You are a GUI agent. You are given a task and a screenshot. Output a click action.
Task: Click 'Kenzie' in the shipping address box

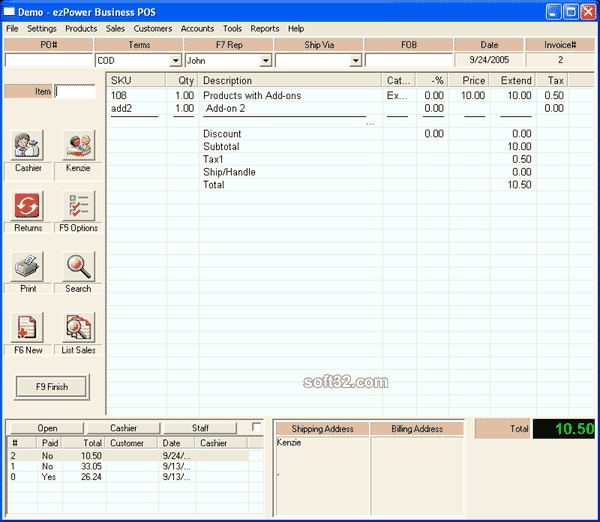[x=289, y=443]
